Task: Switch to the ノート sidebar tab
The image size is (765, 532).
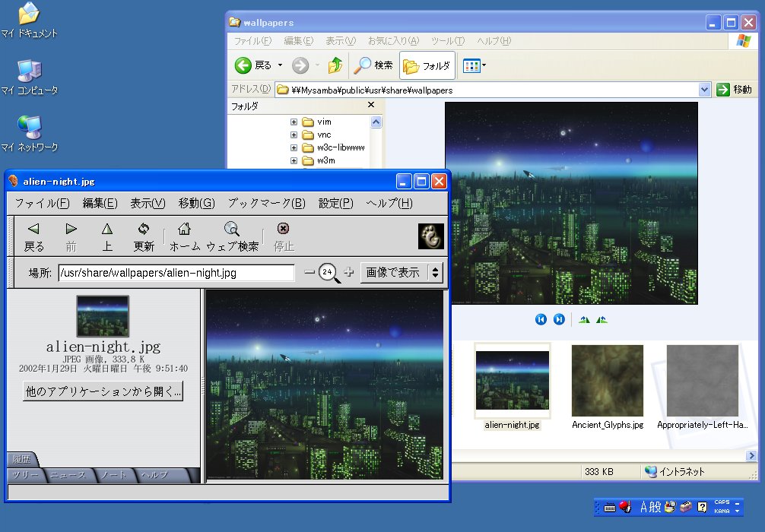Action: (x=113, y=475)
